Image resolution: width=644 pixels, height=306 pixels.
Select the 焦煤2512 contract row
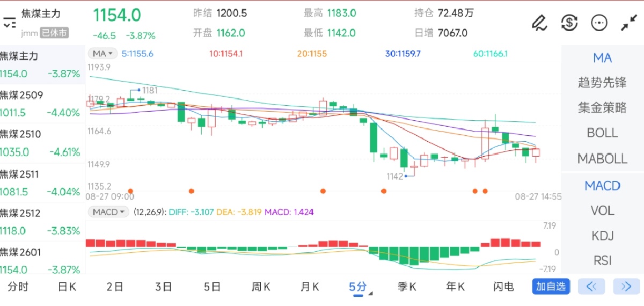[42, 222]
